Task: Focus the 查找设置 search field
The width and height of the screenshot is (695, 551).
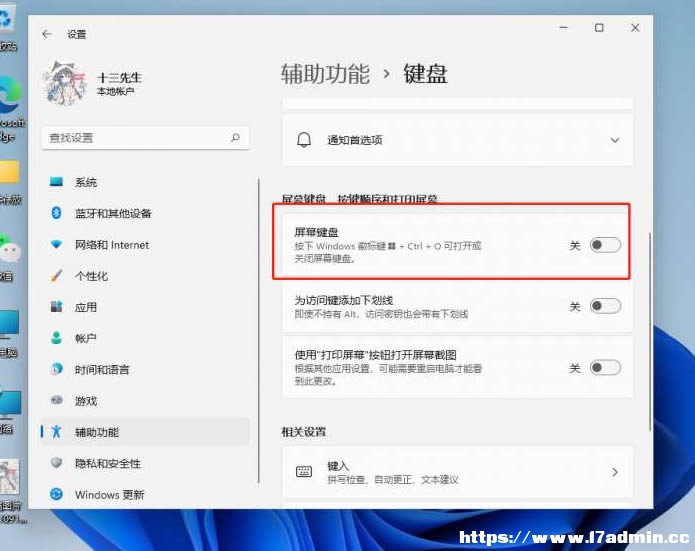Action: 145,138
